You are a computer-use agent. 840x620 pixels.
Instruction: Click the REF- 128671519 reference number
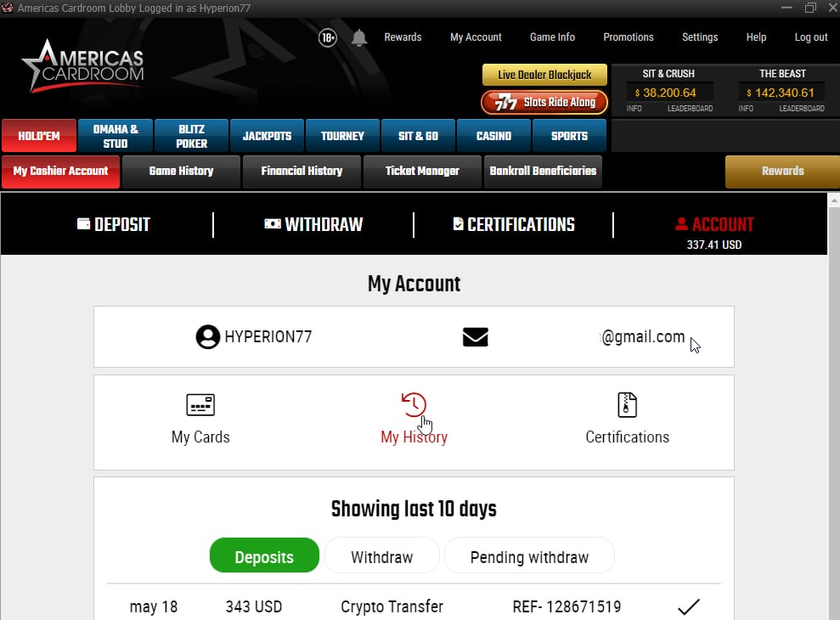pos(567,606)
